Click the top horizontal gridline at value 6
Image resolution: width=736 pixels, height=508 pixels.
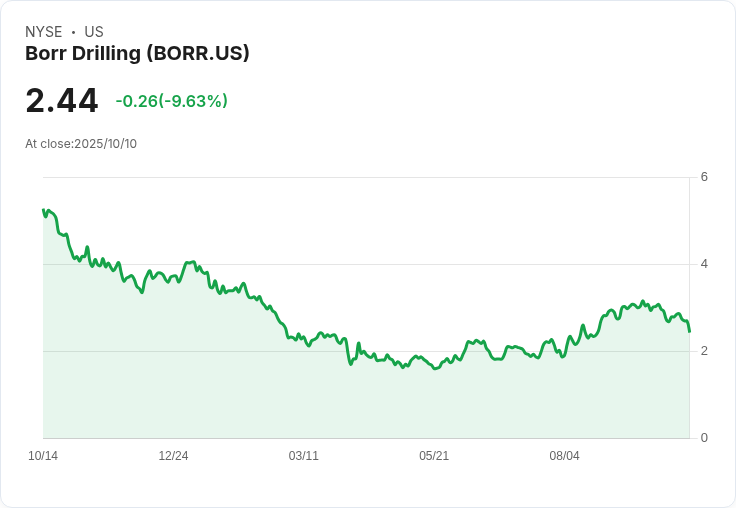point(360,178)
